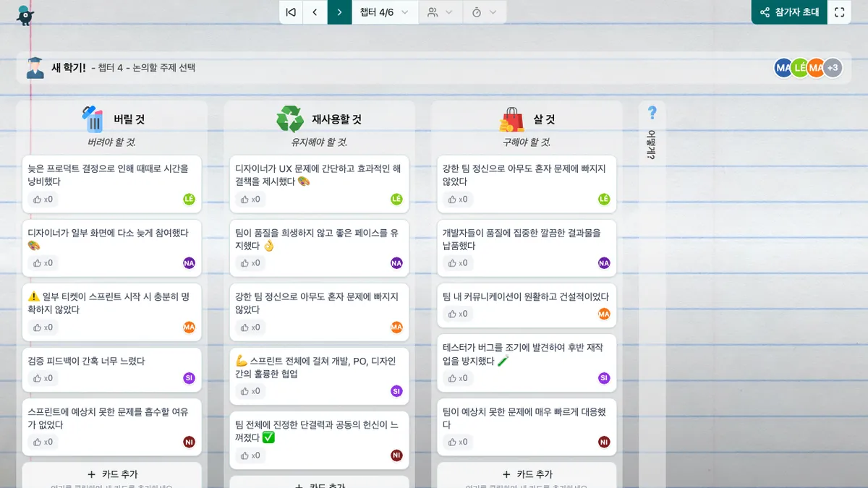The height and width of the screenshot is (488, 868).
Task: Toggle thumbs-up on '늦은 프로덕트 결정' card
Action: pos(43,200)
